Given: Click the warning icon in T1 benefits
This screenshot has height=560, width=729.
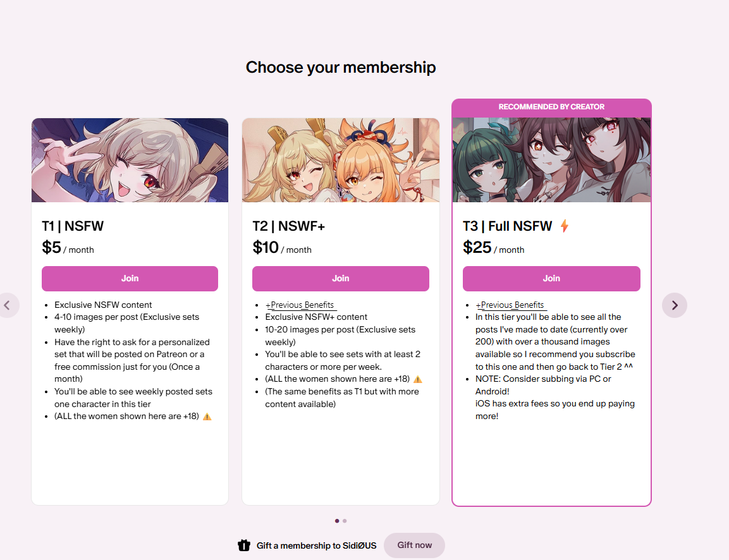Looking at the screenshot, I should coord(207,417).
